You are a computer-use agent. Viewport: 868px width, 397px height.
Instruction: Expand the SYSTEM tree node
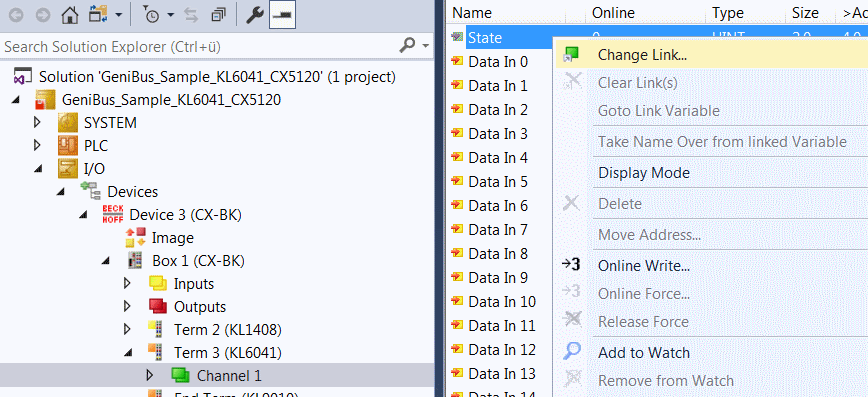coord(38,122)
